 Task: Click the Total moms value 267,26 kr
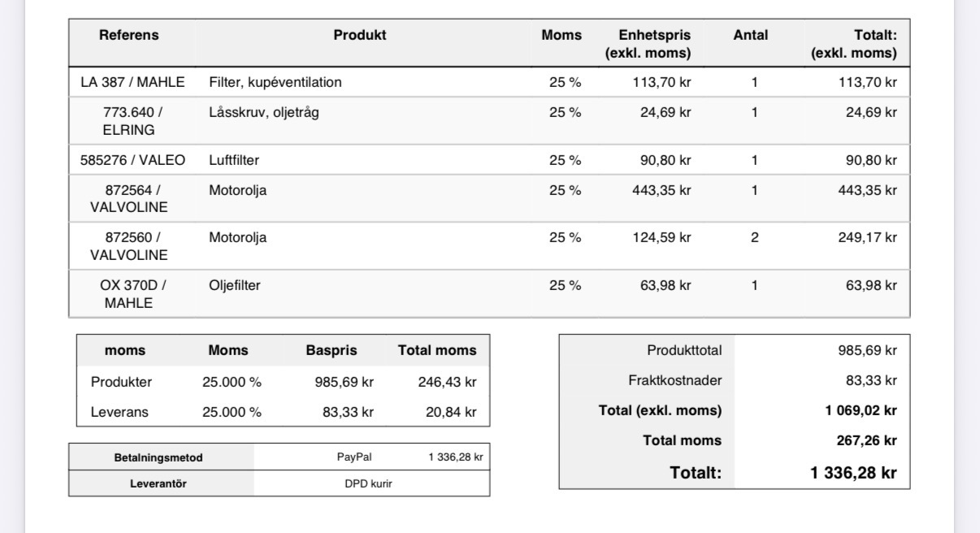click(x=868, y=440)
